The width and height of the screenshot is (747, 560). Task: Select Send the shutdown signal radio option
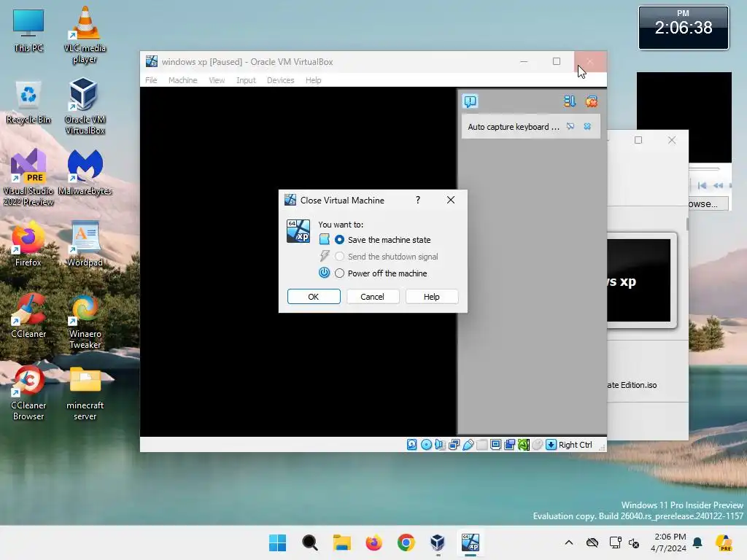339,257
